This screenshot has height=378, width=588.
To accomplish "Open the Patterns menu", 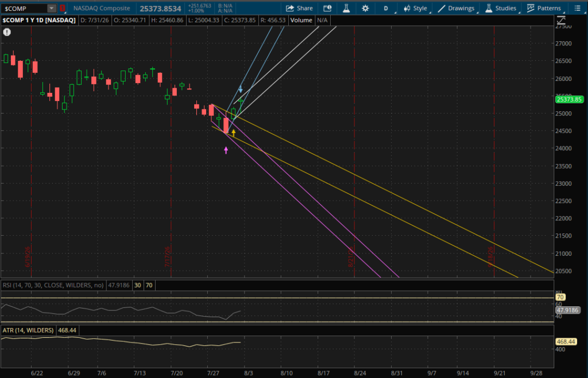I will (x=544, y=8).
